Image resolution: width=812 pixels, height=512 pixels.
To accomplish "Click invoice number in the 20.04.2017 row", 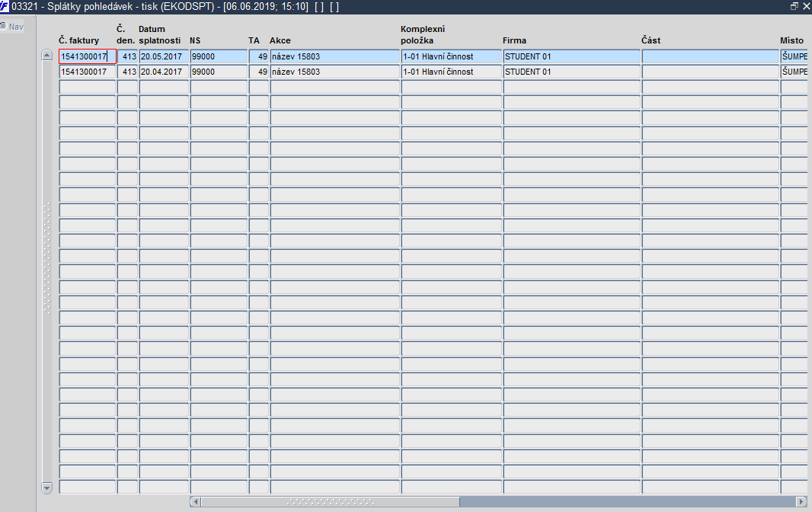I will click(88, 72).
